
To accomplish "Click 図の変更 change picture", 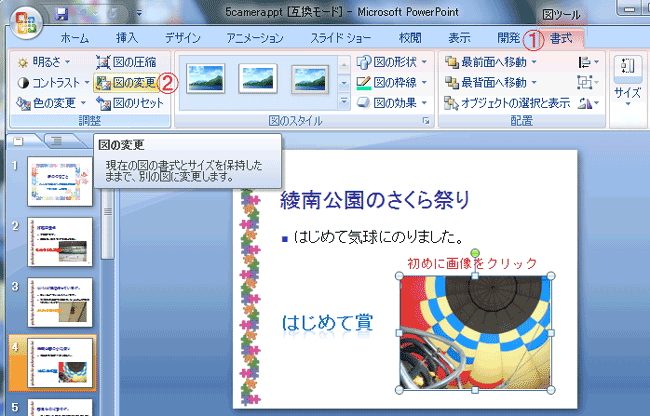I will click(x=126, y=83).
